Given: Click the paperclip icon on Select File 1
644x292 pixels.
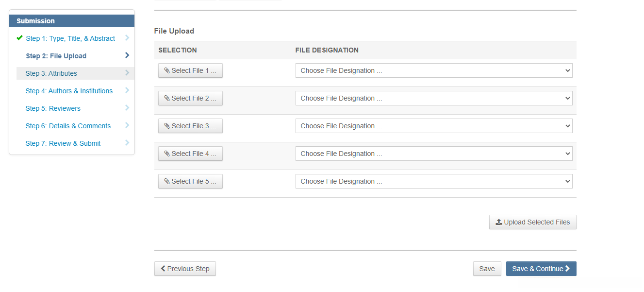Looking at the screenshot, I should coord(167,71).
